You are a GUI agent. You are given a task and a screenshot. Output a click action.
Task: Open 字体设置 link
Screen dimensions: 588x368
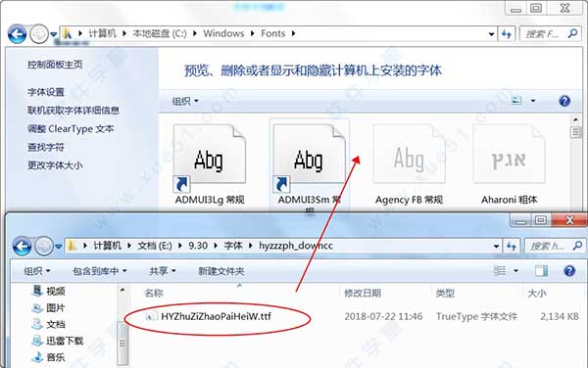(x=46, y=92)
